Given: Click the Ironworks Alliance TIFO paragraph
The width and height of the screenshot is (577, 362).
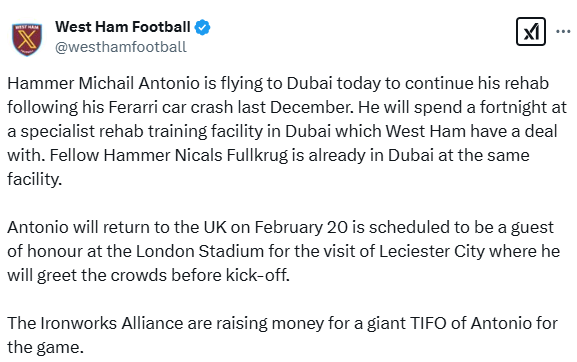Looking at the screenshot, I should pyautogui.click(x=282, y=335).
